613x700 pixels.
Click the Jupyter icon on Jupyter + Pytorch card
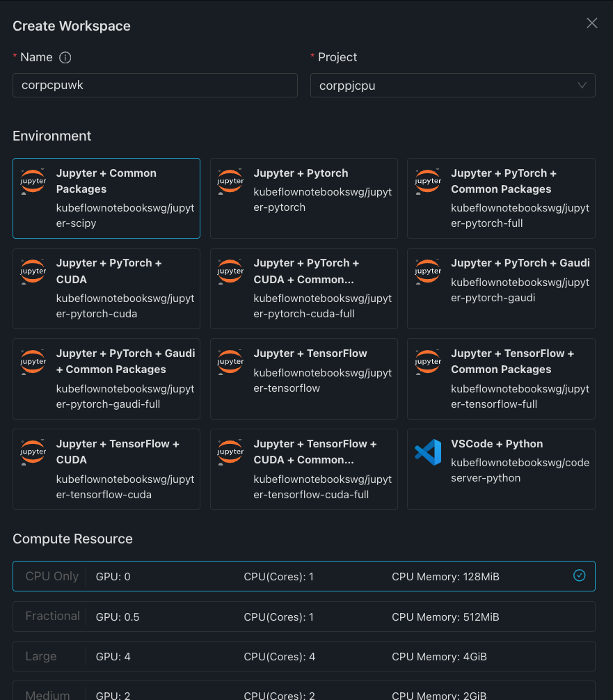(230, 182)
